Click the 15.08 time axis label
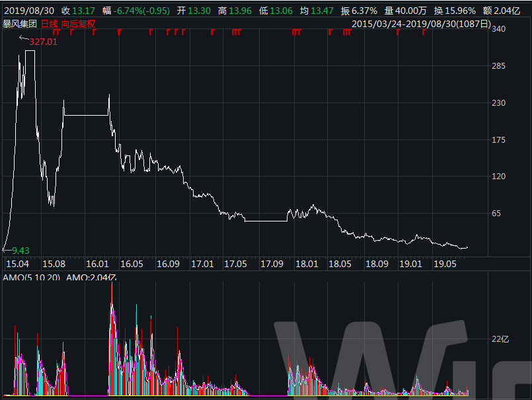Viewport: 532px width, 400px height. (x=54, y=264)
